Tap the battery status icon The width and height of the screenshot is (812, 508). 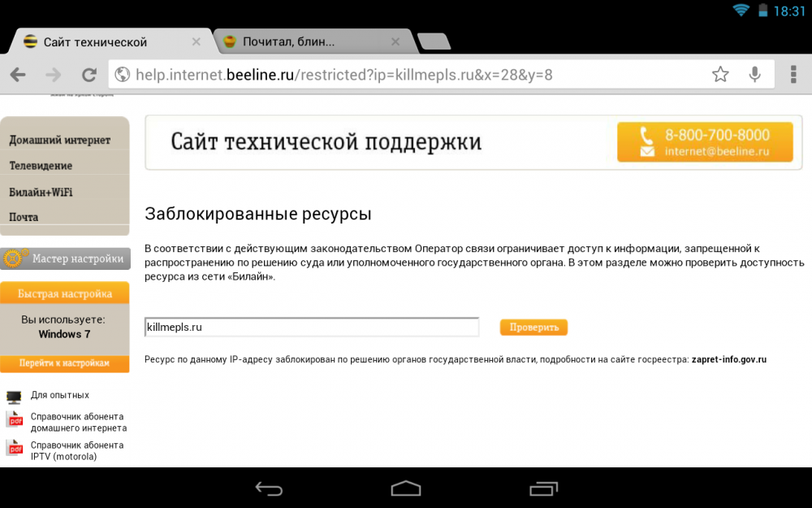(x=762, y=11)
